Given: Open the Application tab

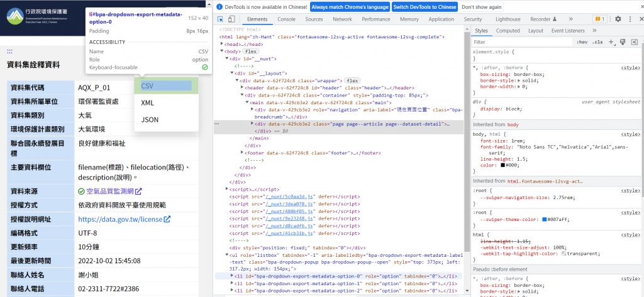Looking at the screenshot, I should coord(441,19).
